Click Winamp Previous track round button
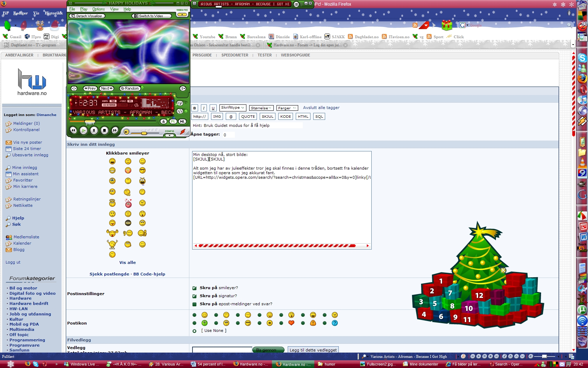588x368 pixels. [x=73, y=130]
